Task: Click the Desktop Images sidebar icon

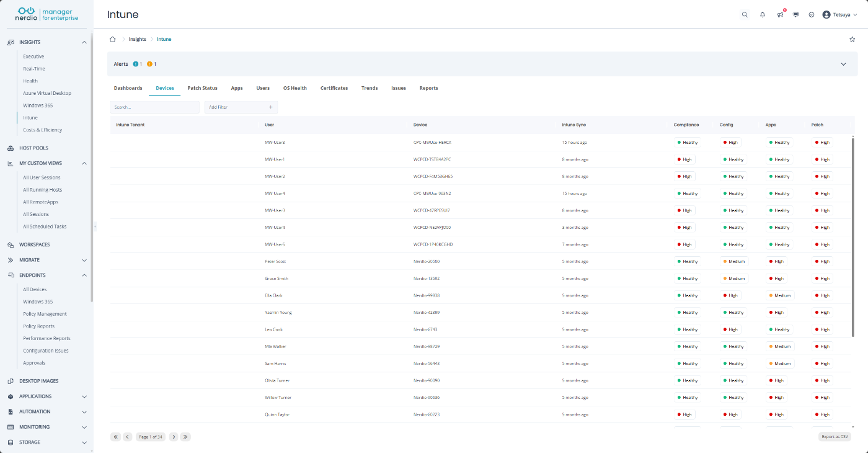Action: pyautogui.click(x=11, y=381)
